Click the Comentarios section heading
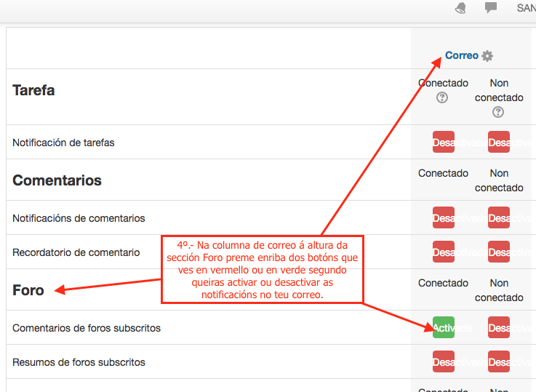 click(x=57, y=180)
